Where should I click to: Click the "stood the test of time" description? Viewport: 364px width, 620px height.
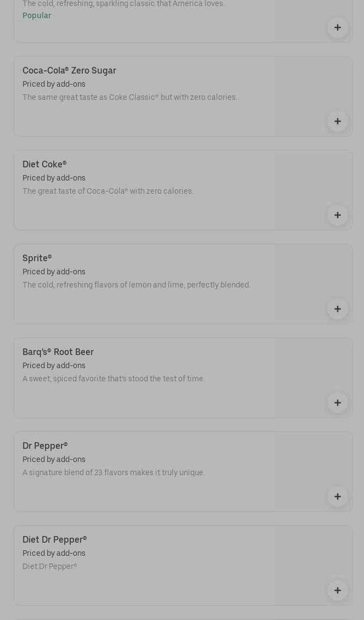(x=113, y=379)
